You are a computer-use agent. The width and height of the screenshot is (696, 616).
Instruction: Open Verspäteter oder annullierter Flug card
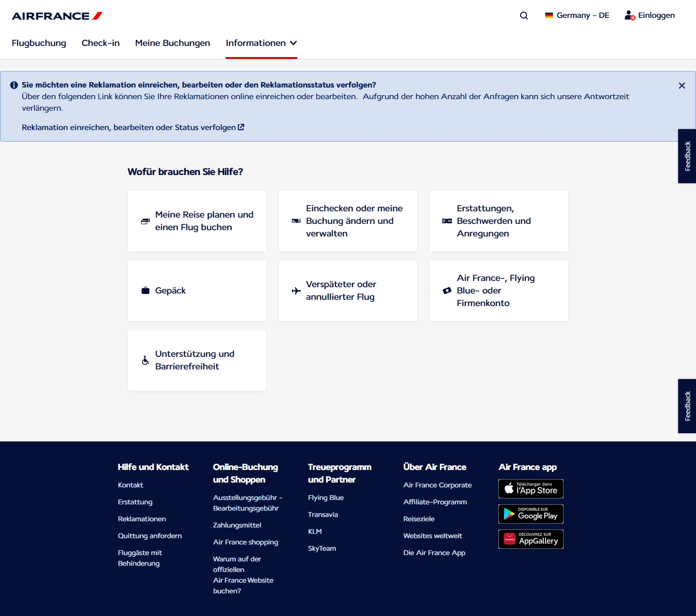(x=348, y=291)
